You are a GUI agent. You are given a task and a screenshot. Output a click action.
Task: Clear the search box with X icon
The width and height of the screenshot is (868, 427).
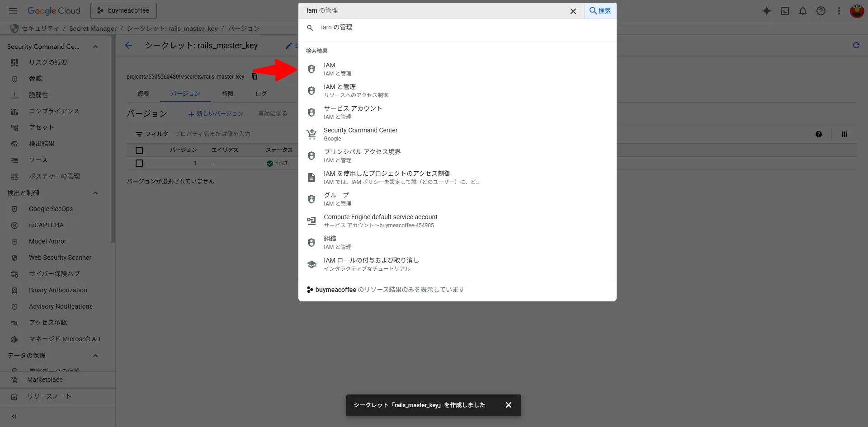573,11
